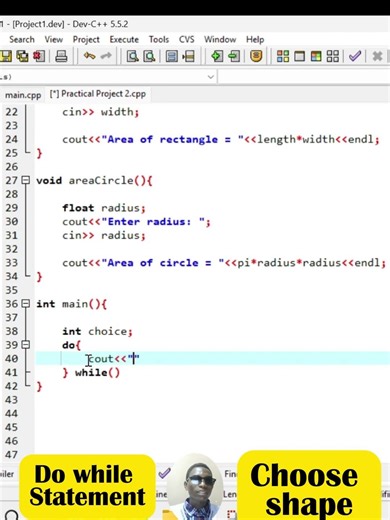This screenshot has height=520, width=390.
Task: Click line number 22 in the gutter
Action: [11, 112]
